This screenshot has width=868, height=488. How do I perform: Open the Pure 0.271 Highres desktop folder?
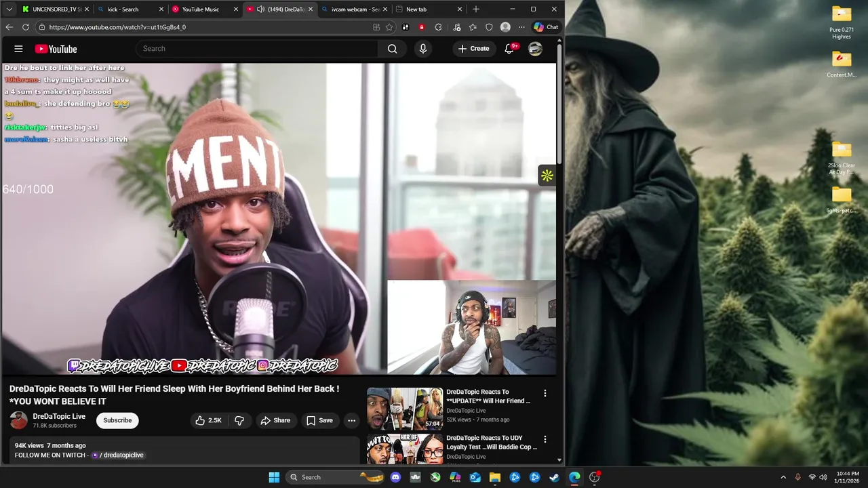coord(842,22)
